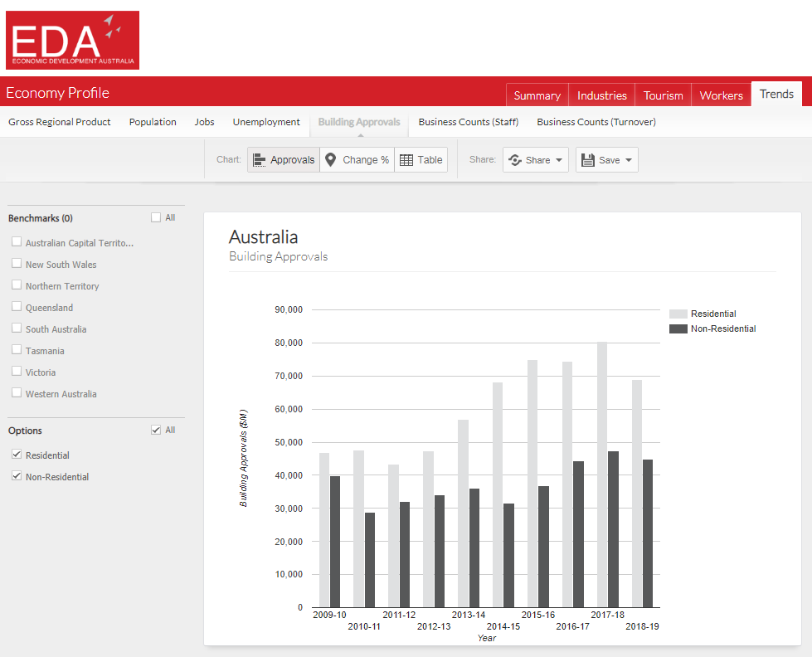This screenshot has height=657, width=812.
Task: Show the Approvals chart view
Action: tap(284, 159)
